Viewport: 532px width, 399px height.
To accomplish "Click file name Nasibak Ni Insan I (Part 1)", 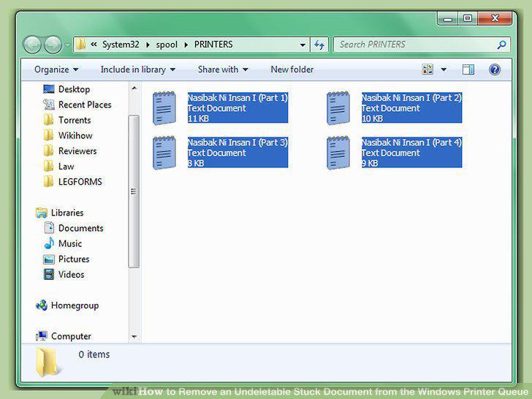I will tap(237, 98).
